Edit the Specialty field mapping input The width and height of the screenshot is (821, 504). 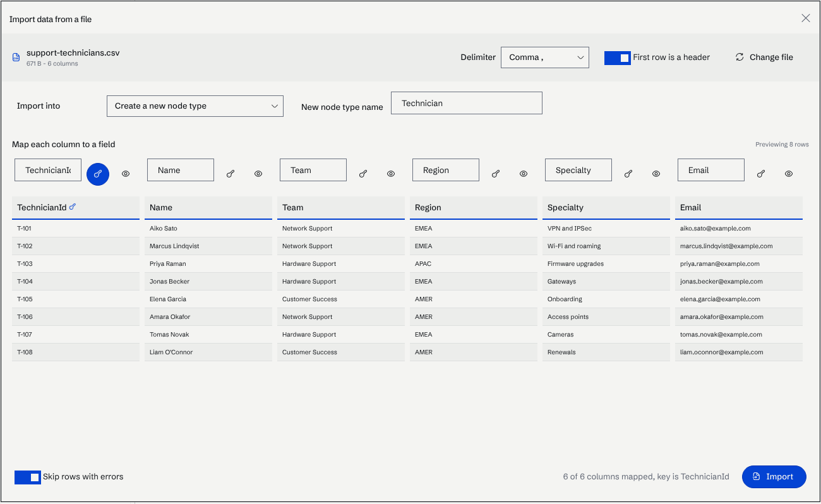click(x=578, y=171)
